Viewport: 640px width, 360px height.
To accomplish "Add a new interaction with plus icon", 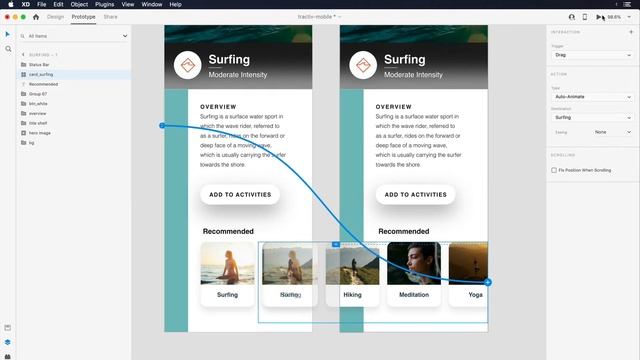I will pos(631,32).
